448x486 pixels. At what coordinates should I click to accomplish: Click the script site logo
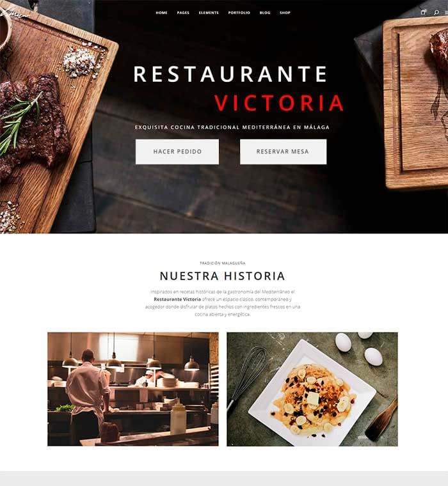tap(13, 13)
